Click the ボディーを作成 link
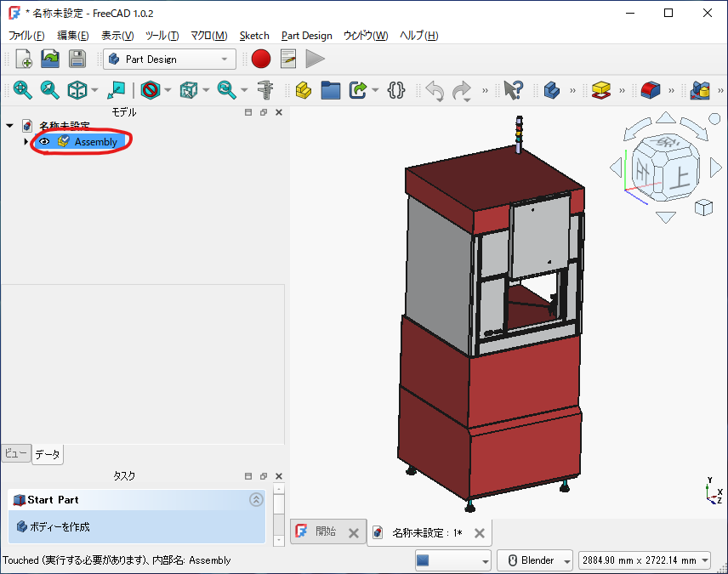The width and height of the screenshot is (728, 574). [x=60, y=527]
